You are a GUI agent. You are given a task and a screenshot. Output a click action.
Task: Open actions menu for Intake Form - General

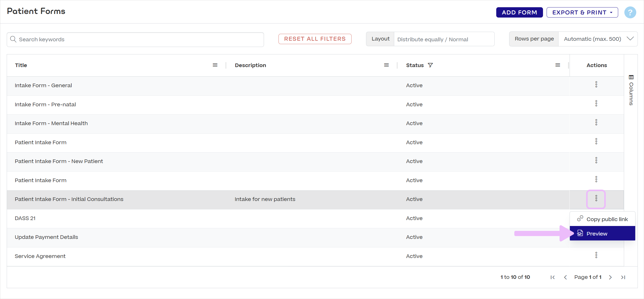click(x=596, y=84)
